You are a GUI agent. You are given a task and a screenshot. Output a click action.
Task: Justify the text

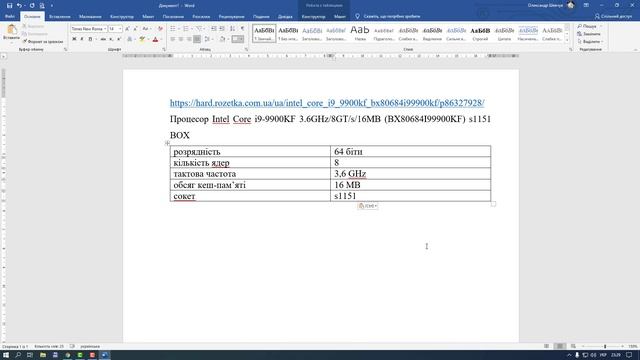click(197, 39)
